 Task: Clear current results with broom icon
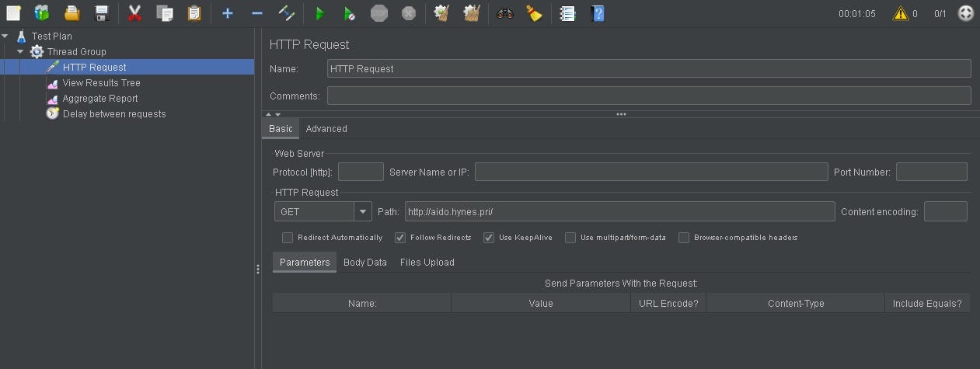pos(441,13)
